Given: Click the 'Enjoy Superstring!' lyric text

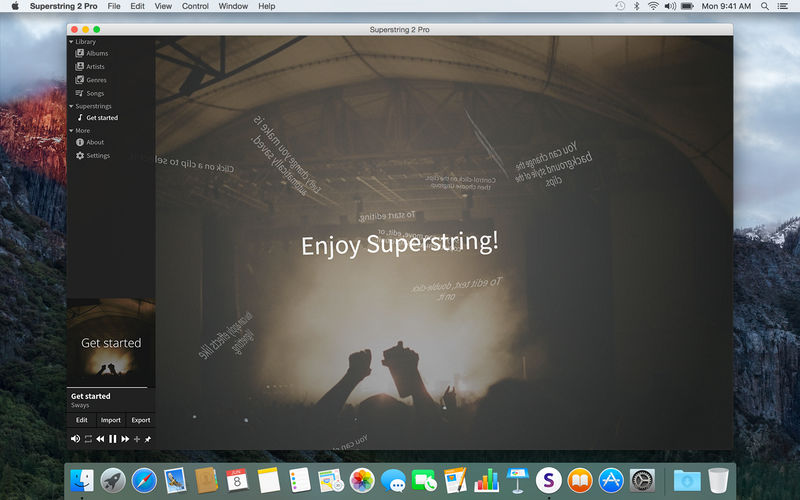Looking at the screenshot, I should (399, 244).
